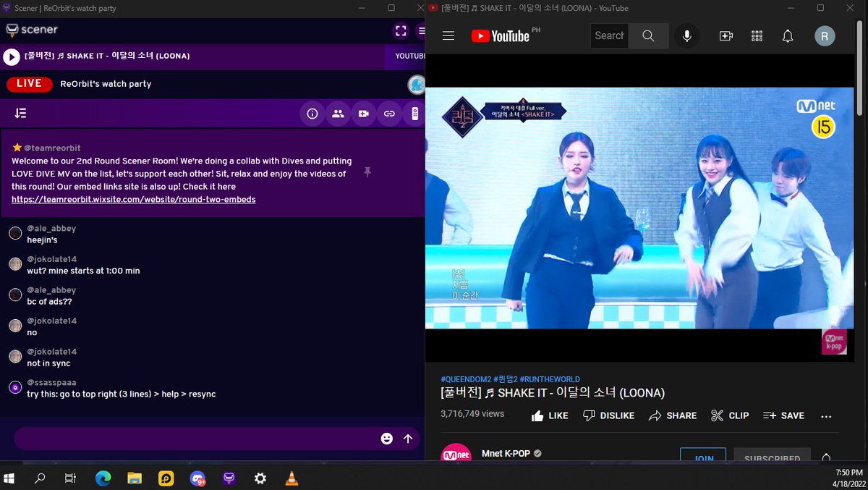Select the YOUTUBE tab in Scener
The width and height of the screenshot is (868, 490).
[409, 56]
